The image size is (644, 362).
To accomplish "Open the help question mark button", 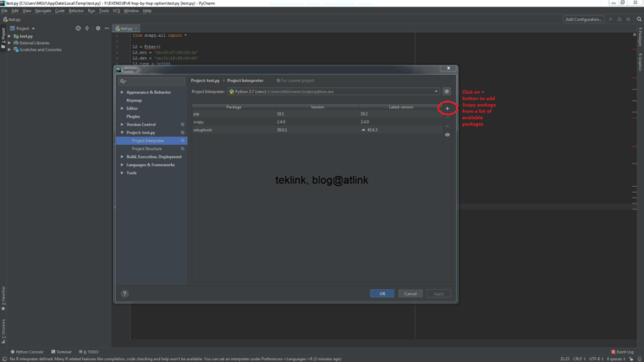I will pos(124,294).
